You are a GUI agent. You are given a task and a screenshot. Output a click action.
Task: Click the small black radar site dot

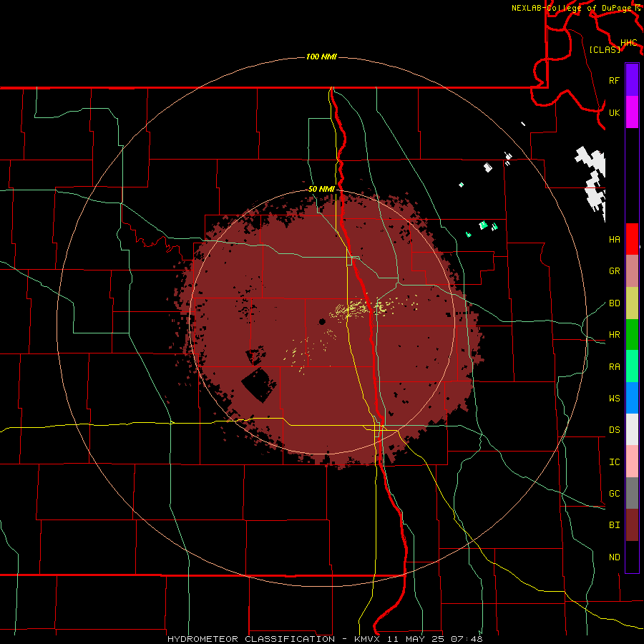click(x=322, y=321)
